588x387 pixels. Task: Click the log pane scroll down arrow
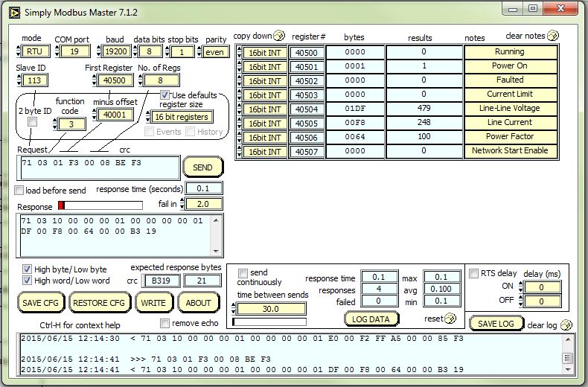567,369
